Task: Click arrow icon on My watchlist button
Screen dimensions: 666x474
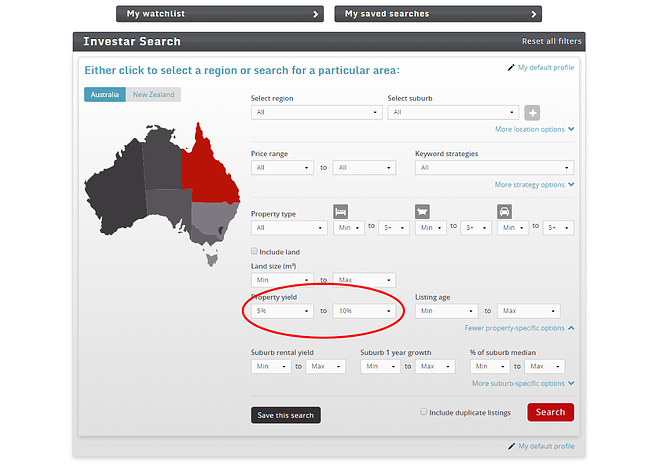Action: [315, 14]
